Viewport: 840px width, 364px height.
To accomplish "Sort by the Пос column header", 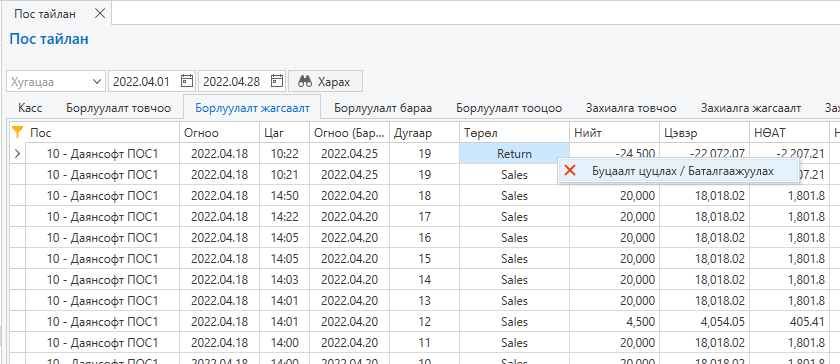I will pos(102,132).
